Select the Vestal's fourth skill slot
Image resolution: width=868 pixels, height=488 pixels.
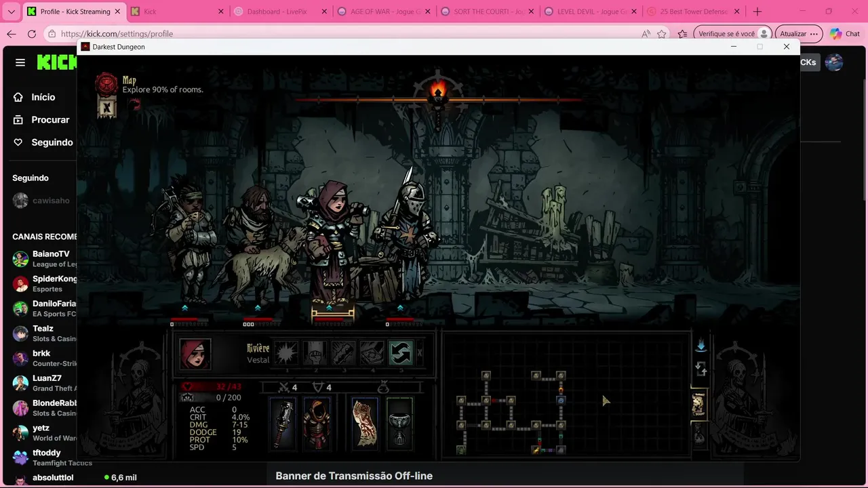click(x=372, y=353)
